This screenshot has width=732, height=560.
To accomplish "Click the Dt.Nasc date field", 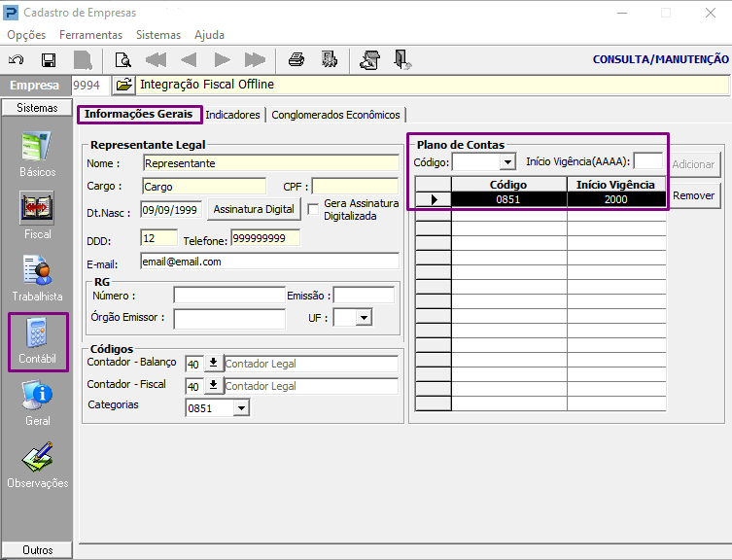I will tap(171, 210).
